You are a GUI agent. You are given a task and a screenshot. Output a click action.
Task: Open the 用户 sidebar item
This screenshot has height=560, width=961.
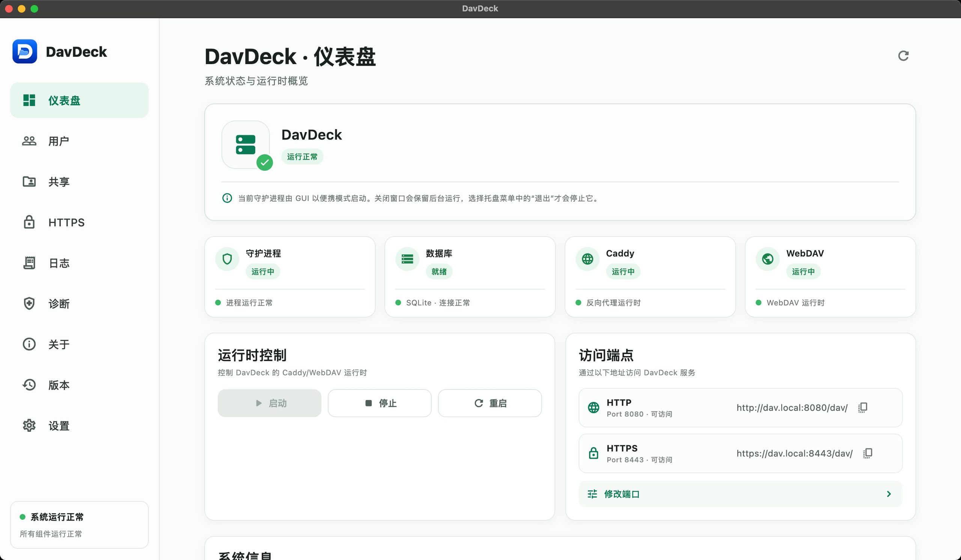point(79,141)
